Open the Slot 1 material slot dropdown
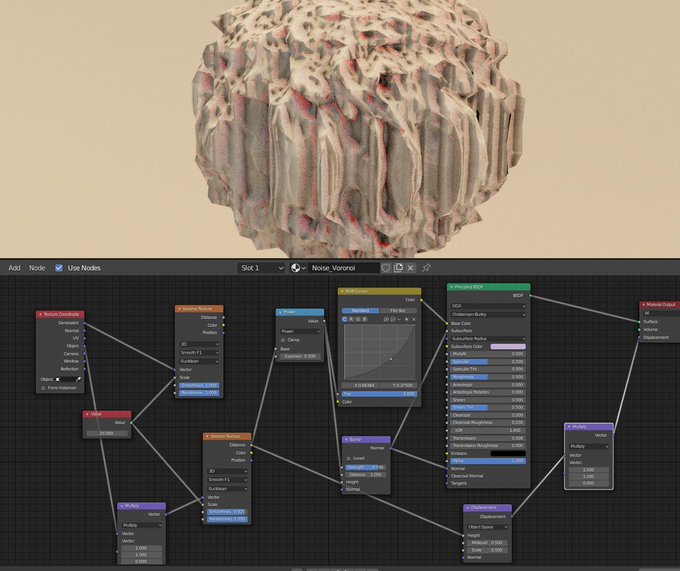 (x=262, y=268)
